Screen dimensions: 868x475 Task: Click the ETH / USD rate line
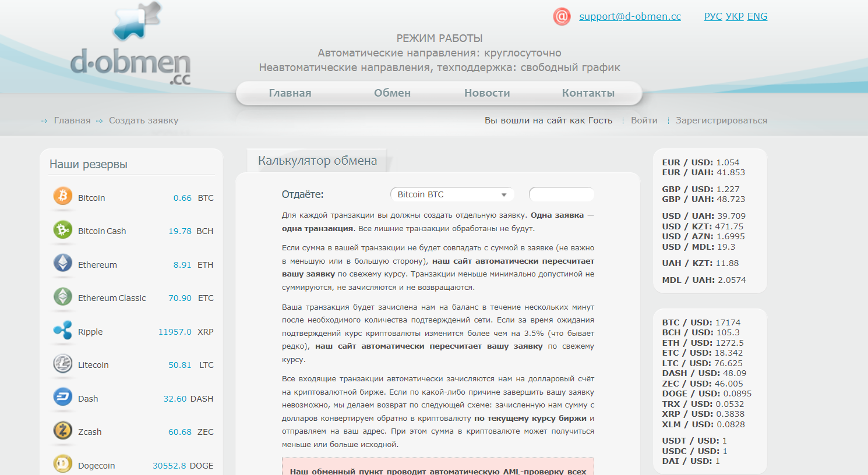(x=703, y=343)
